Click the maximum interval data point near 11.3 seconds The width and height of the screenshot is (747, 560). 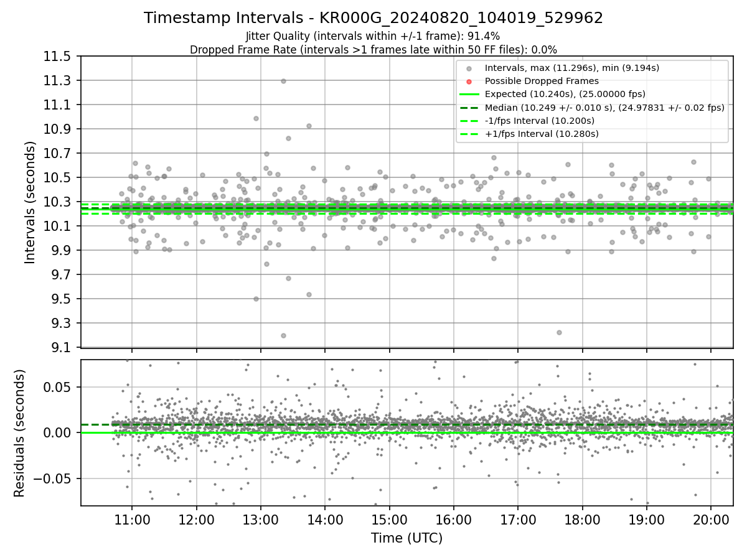coord(283,81)
